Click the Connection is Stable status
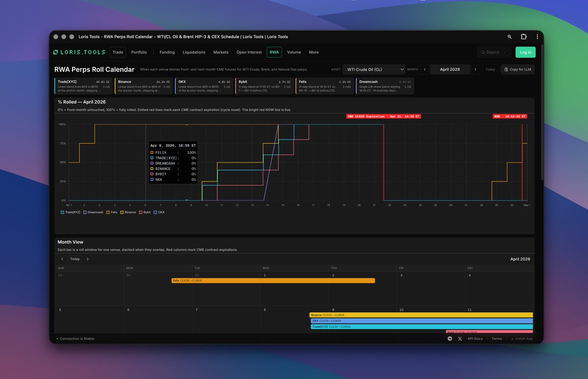The height and width of the screenshot is (379, 588). pyautogui.click(x=75, y=339)
